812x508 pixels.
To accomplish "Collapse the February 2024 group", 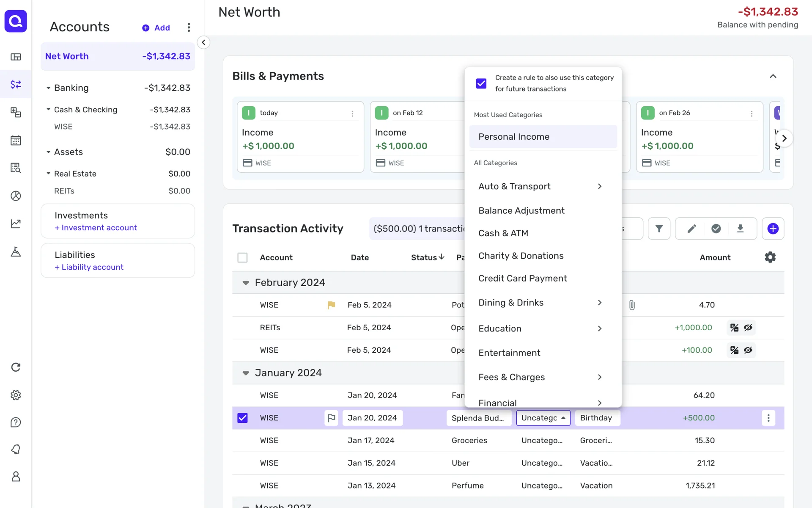I will [246, 282].
